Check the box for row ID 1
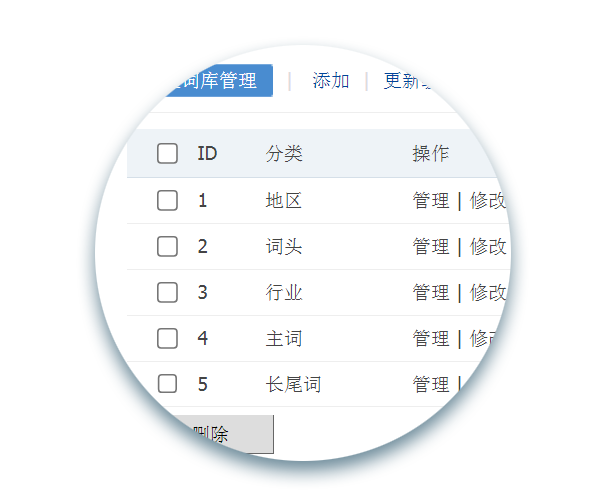This screenshot has height=500, width=600. pos(167,200)
